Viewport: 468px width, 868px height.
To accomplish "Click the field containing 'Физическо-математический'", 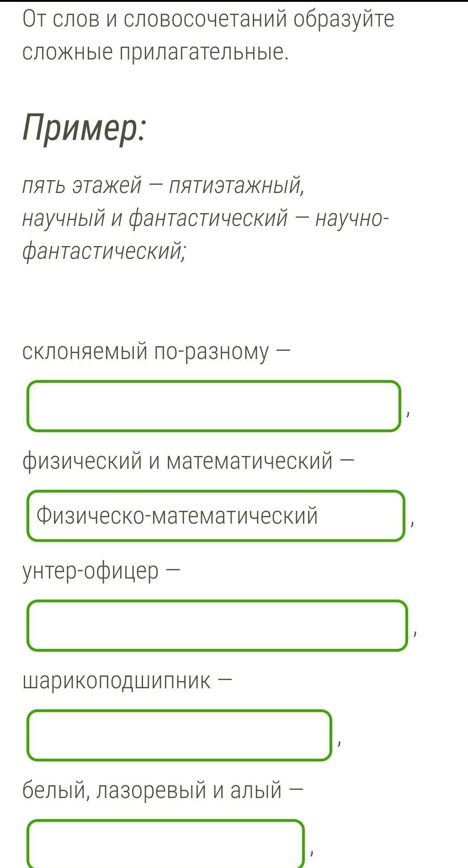I will tap(216, 516).
